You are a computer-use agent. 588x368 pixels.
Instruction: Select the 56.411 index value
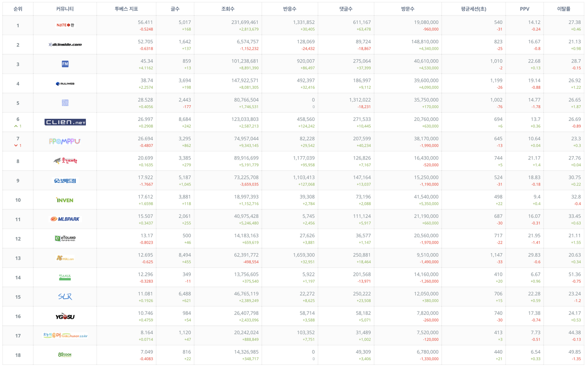click(145, 22)
